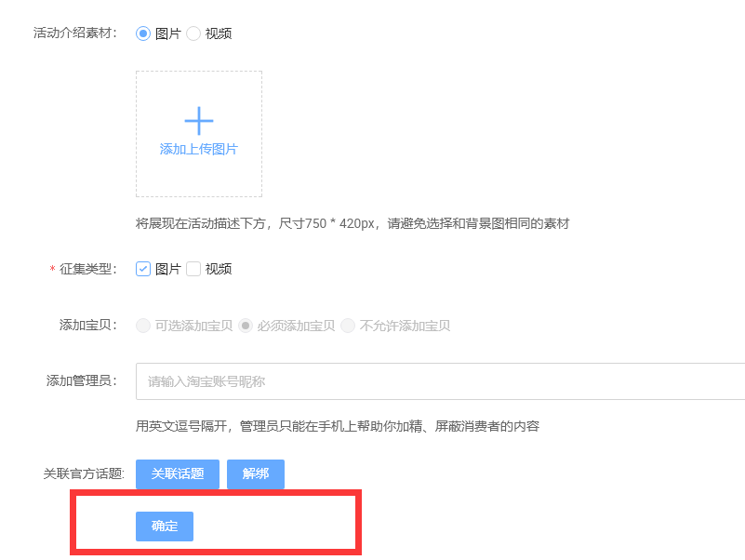Click the 征集类型 label
Image resolution: width=745 pixels, height=560 pixels.
(88, 269)
